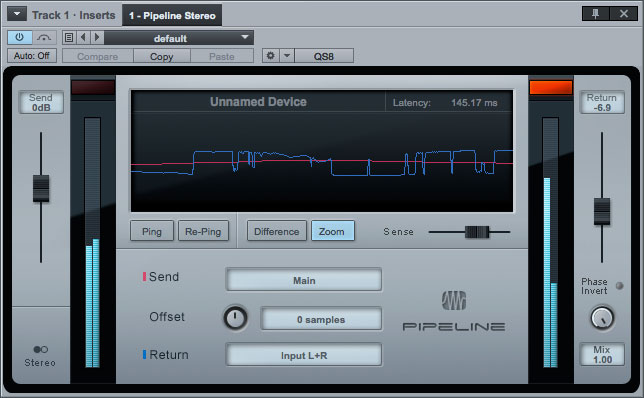
Task: Click the Offset knob
Action: pyautogui.click(x=235, y=318)
